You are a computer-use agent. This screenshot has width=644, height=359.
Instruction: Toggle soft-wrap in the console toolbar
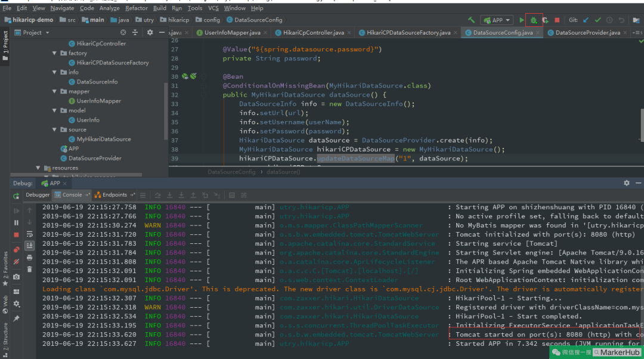click(29, 233)
